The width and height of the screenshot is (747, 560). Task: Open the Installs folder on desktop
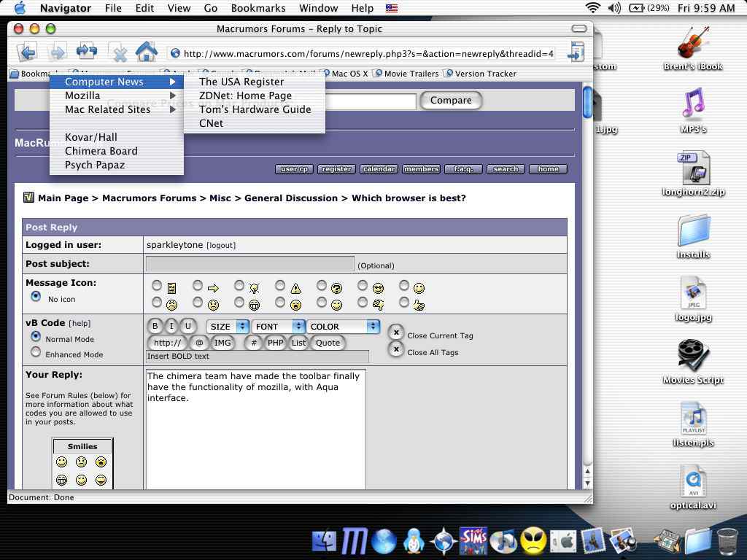click(x=694, y=236)
